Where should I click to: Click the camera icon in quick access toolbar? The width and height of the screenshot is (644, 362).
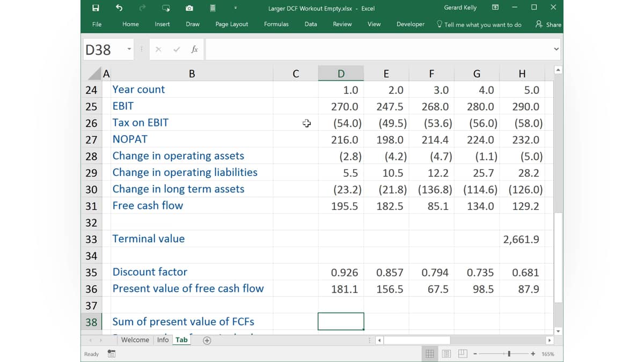pyautogui.click(x=189, y=8)
